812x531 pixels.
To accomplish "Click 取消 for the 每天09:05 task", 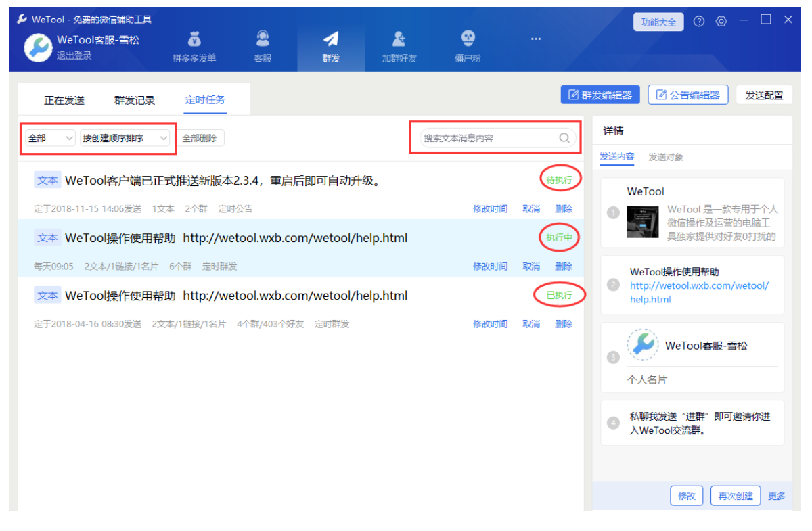I will (x=531, y=267).
